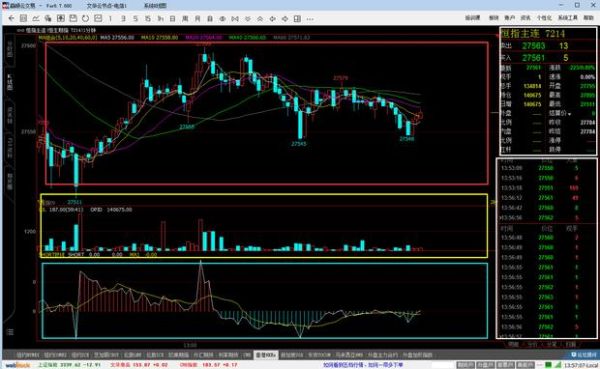The width and height of the screenshot is (600, 369).
Task: Select the 1-minute period button
Action: click(x=110, y=18)
